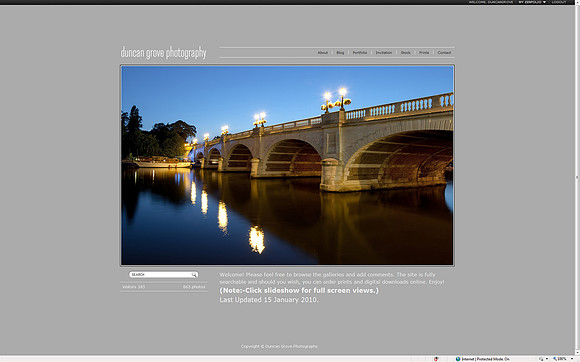Screen dimensions: 580x362
Task: Open the Invitation page
Action: [384, 53]
